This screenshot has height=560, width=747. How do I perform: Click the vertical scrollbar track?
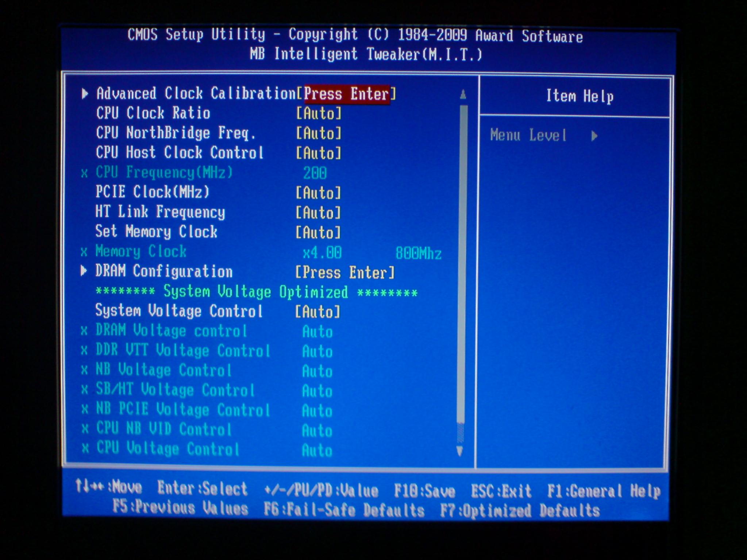pos(463,255)
